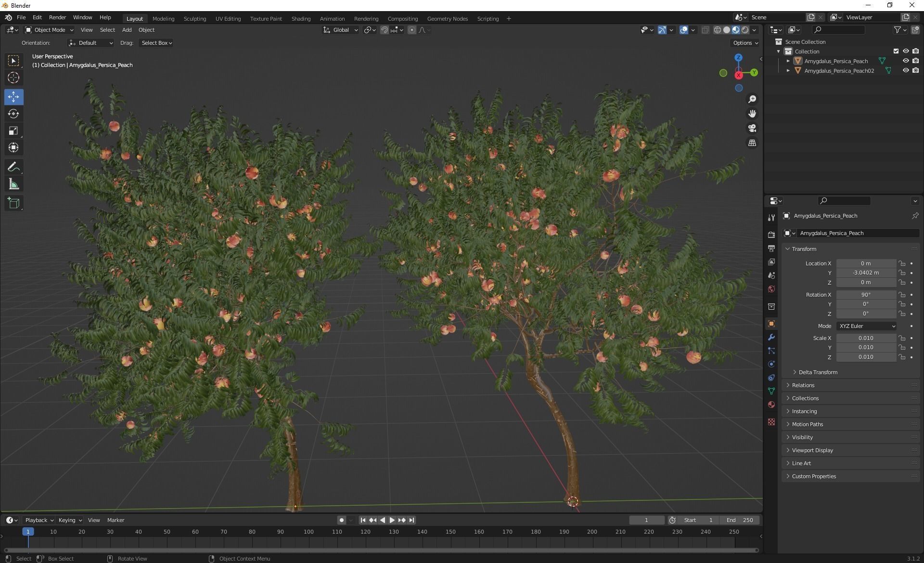Open the Texture properties checker tab

click(771, 422)
